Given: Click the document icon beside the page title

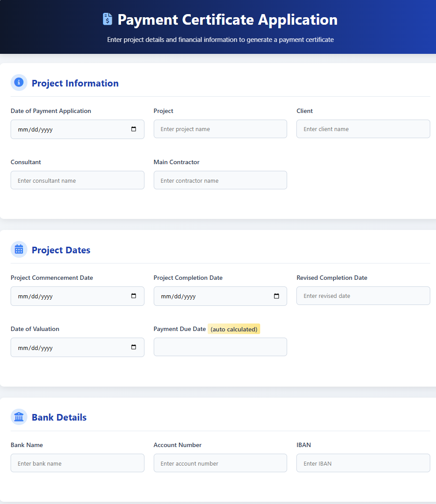Looking at the screenshot, I should click(x=107, y=19).
